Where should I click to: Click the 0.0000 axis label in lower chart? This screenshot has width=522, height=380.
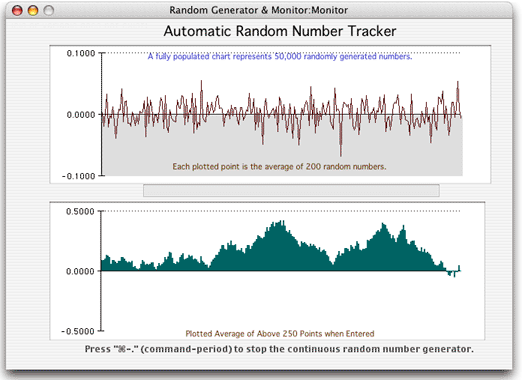(x=80, y=271)
